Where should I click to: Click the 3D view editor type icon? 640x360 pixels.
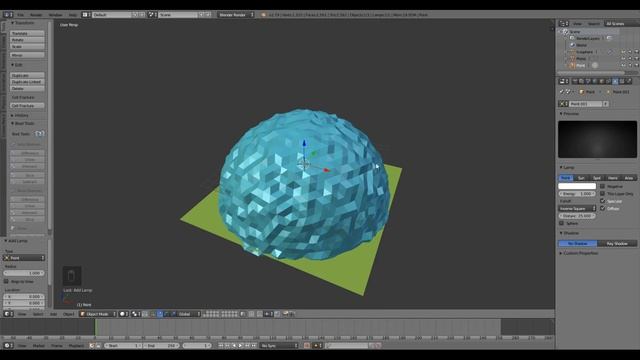(7, 314)
